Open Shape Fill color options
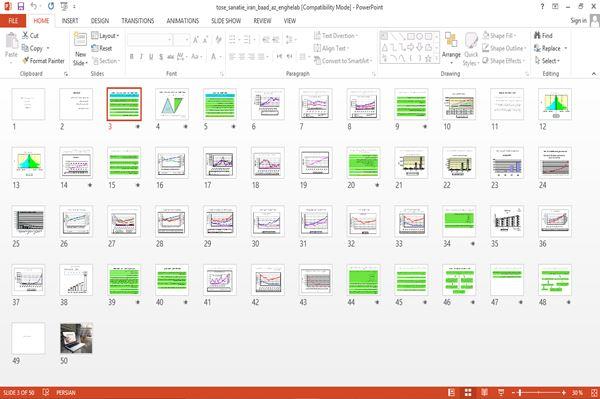The image size is (600, 399). [499, 36]
